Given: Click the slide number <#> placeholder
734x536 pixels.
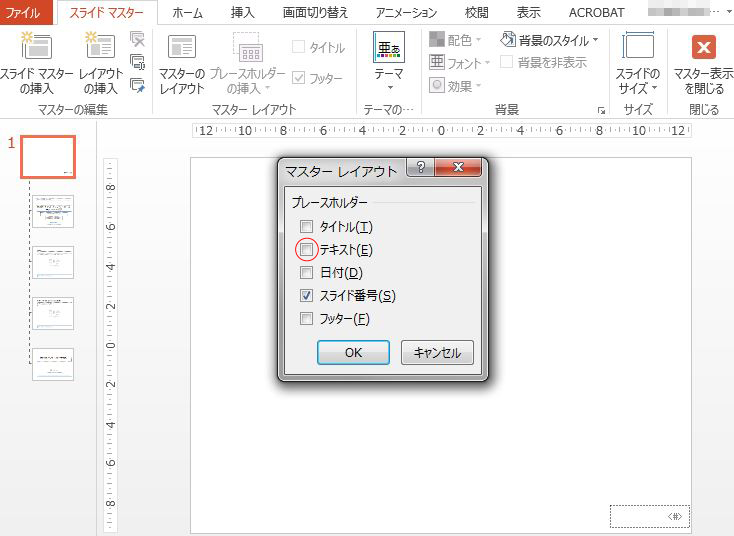Looking at the screenshot, I should 650,516.
